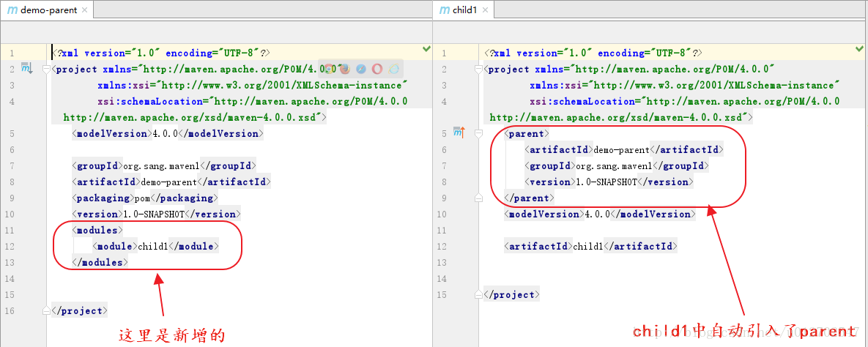
Task: Click the child modules gutter icon in demo-parent
Action: 27,69
